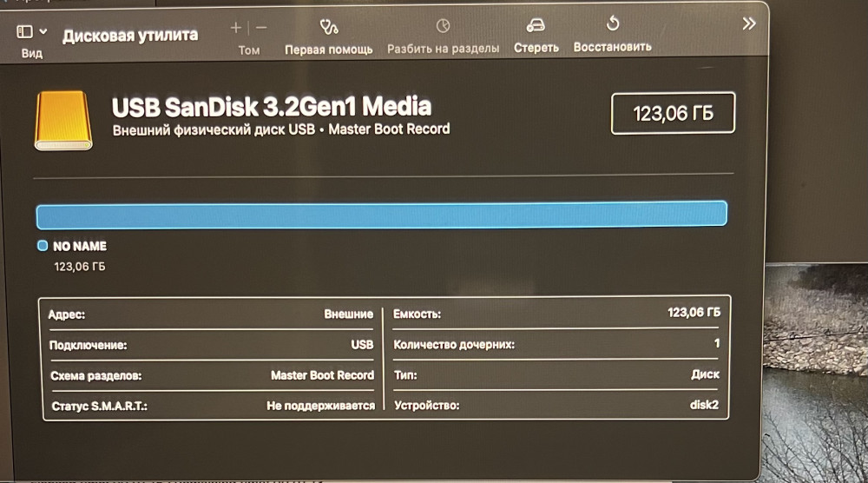The height and width of the screenshot is (483, 868).
Task: Open the Вид view options label
Action: pos(31,53)
